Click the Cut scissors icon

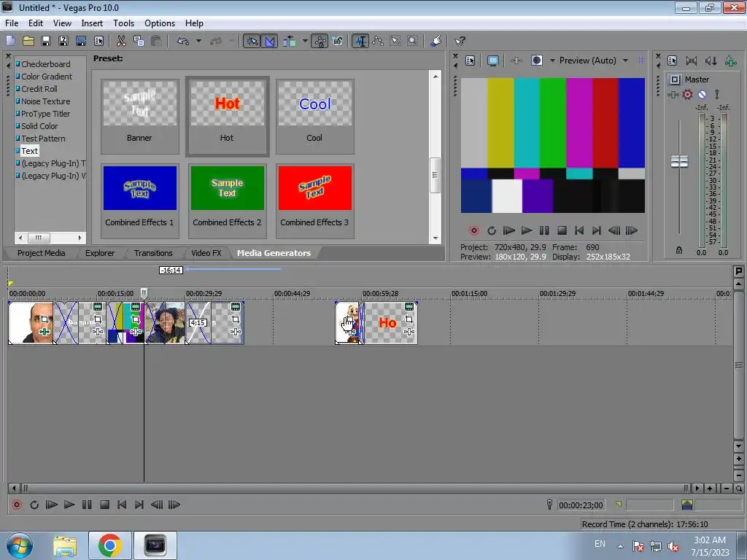click(x=122, y=41)
